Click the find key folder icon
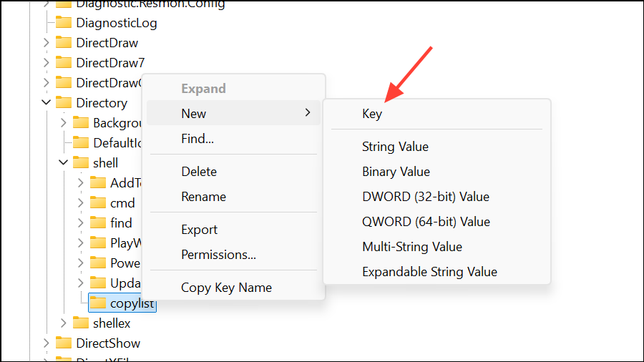644x362 pixels. [x=98, y=222]
